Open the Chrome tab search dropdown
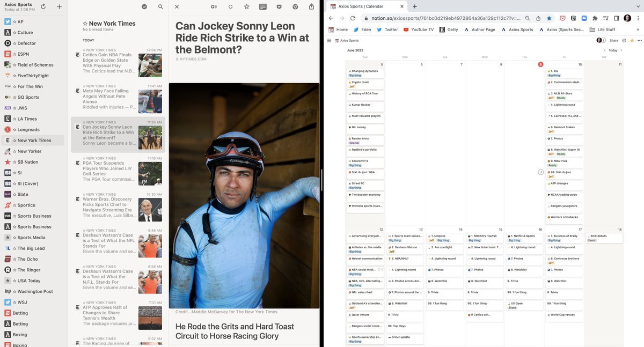Screen dimensions: 644x347 point(638,6)
